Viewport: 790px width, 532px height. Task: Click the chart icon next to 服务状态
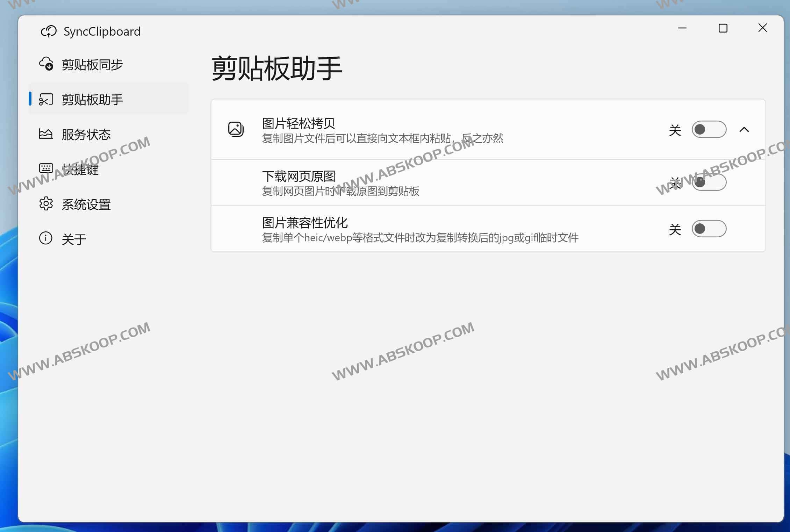click(x=46, y=134)
